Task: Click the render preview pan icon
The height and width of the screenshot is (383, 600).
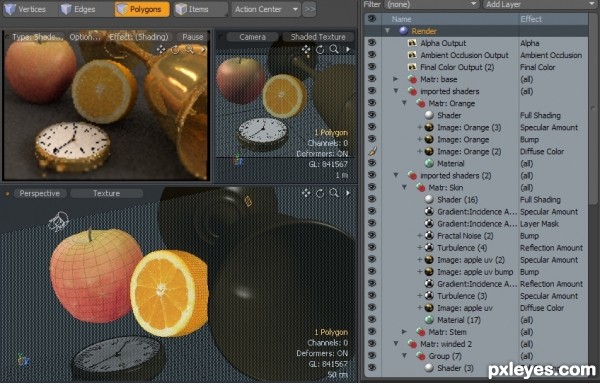Action: pos(161,49)
